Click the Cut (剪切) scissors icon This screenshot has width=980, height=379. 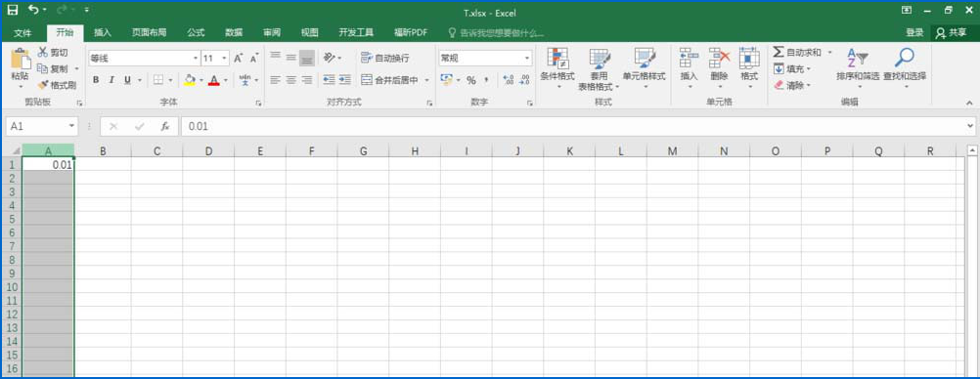(43, 53)
